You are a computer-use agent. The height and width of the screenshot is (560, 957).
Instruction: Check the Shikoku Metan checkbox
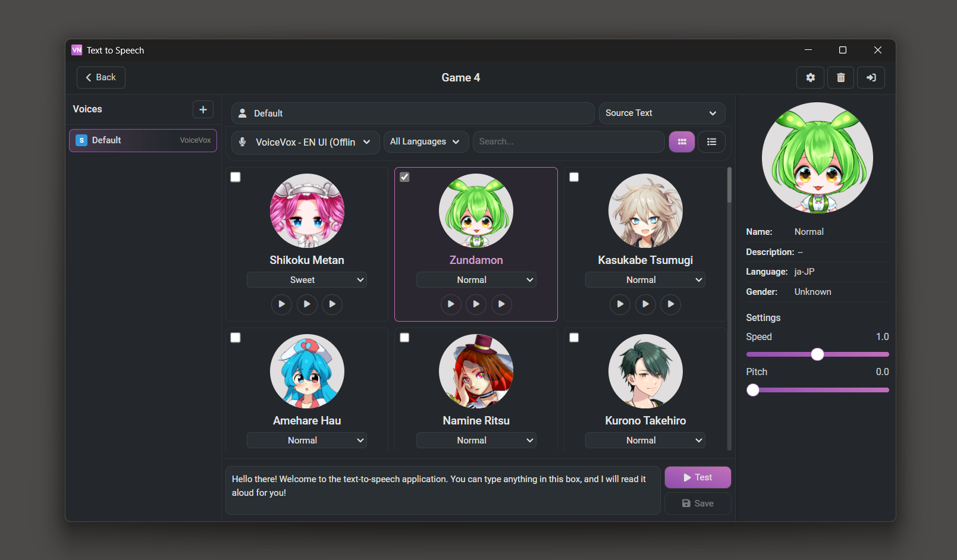pyautogui.click(x=236, y=177)
